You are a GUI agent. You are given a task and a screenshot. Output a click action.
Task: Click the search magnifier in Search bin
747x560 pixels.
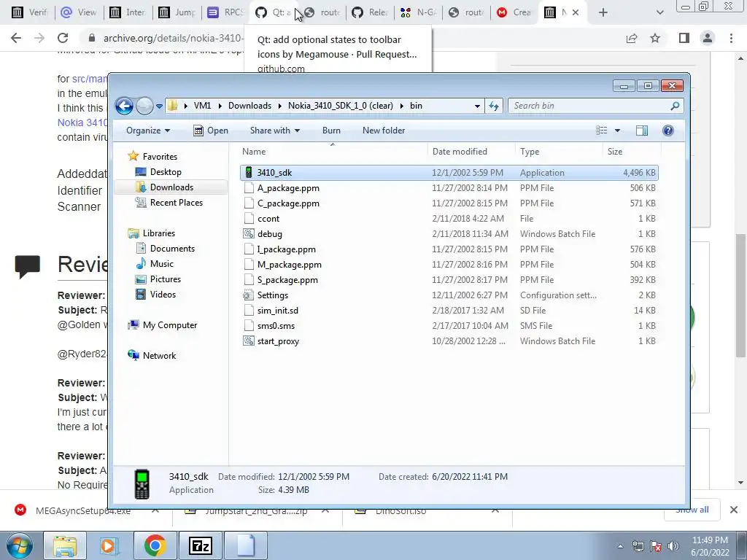click(675, 106)
